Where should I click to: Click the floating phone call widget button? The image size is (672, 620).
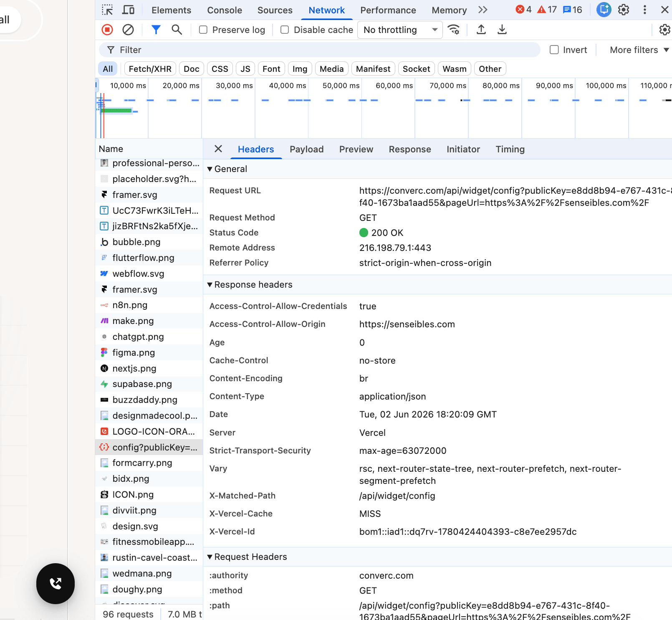(x=56, y=583)
